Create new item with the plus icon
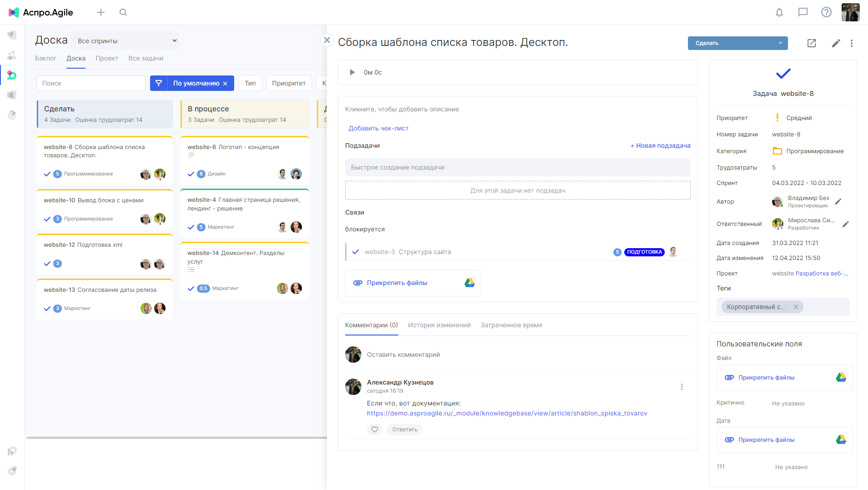The width and height of the screenshot is (868, 490). (x=101, y=12)
